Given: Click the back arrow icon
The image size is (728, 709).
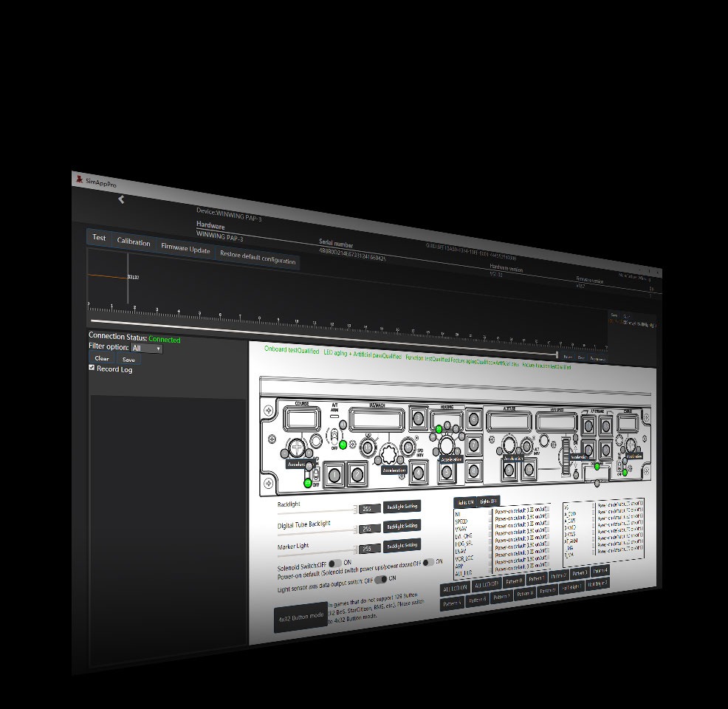Looking at the screenshot, I should [121, 199].
